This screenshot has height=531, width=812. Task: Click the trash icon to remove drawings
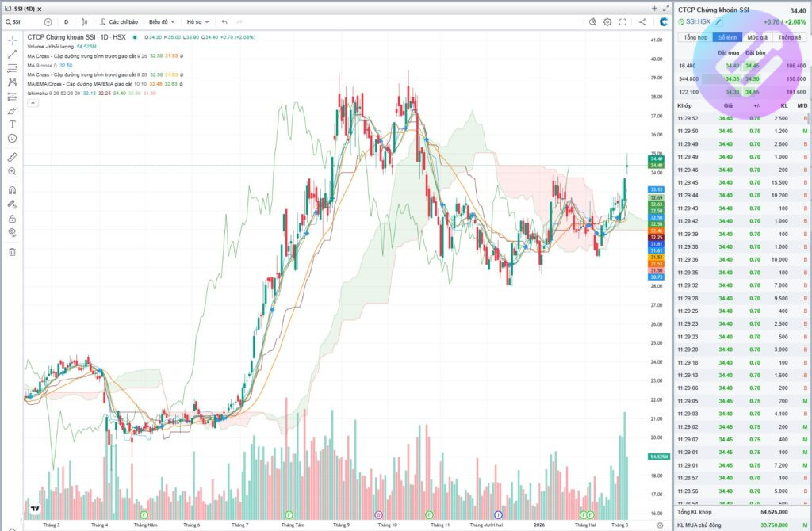click(12, 252)
